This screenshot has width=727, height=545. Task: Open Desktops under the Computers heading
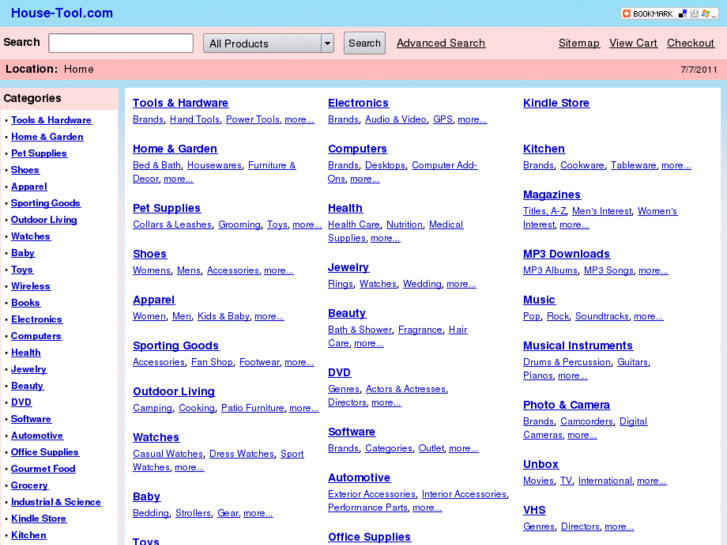click(x=385, y=166)
